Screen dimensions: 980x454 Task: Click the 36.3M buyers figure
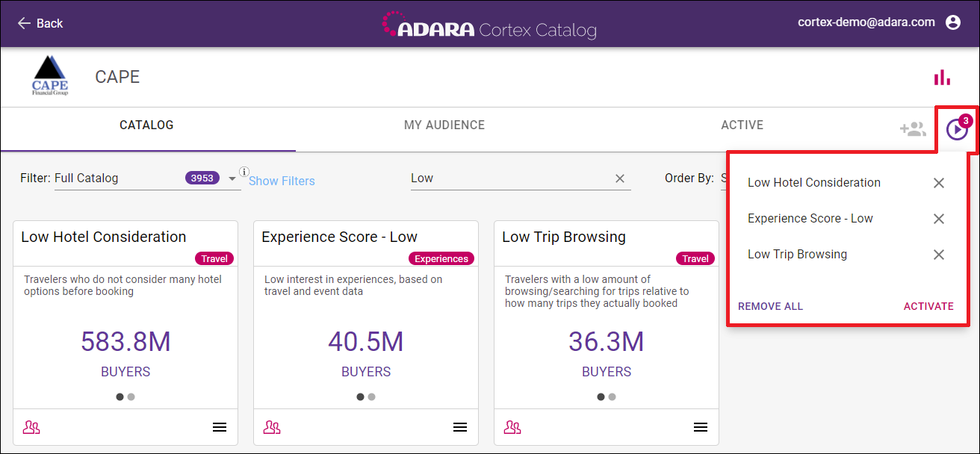(x=607, y=342)
